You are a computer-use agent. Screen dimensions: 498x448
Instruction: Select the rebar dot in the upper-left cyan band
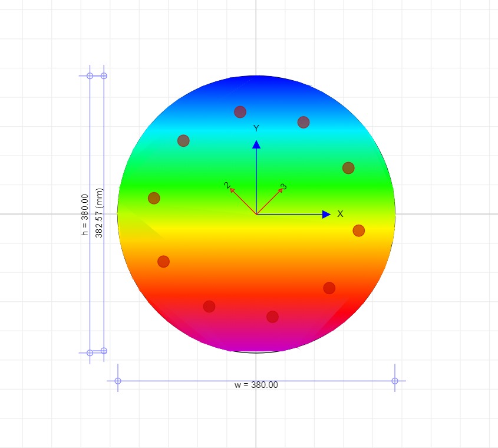tap(183, 140)
